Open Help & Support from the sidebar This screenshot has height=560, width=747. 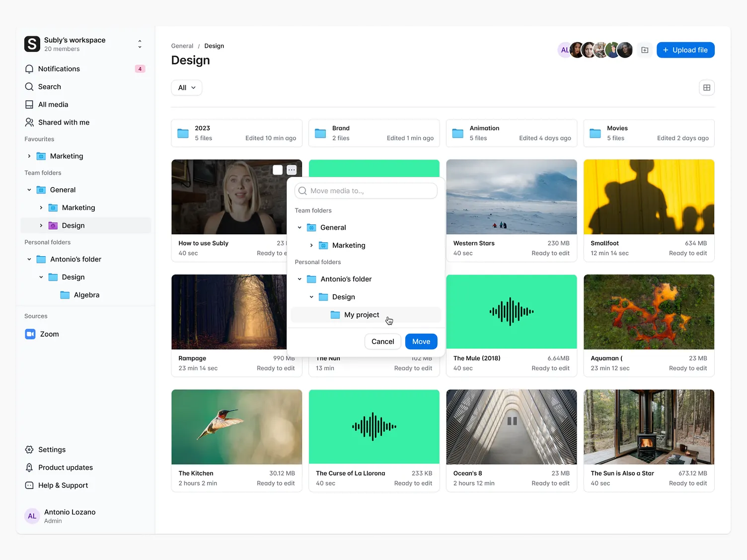(x=29, y=485)
